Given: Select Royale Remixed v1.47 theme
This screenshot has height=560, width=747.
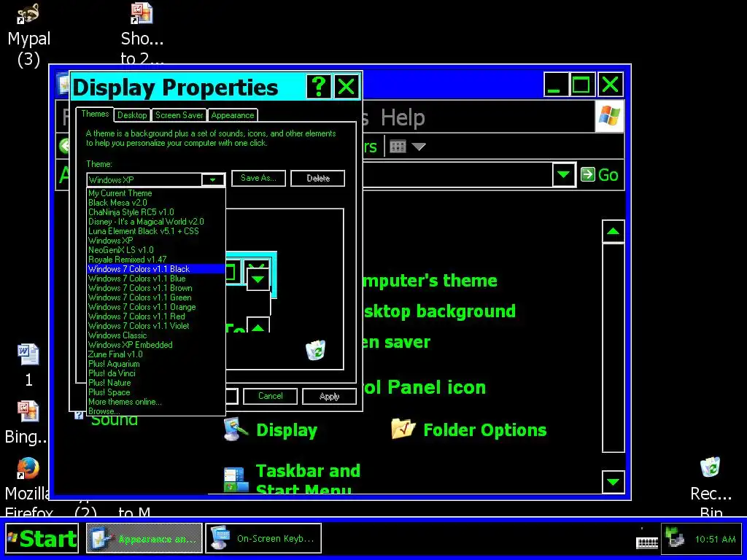Looking at the screenshot, I should coord(156,260).
